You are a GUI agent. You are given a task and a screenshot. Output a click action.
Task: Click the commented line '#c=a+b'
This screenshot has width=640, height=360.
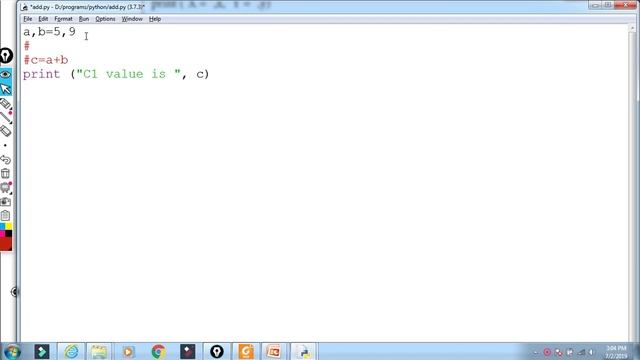click(x=46, y=60)
